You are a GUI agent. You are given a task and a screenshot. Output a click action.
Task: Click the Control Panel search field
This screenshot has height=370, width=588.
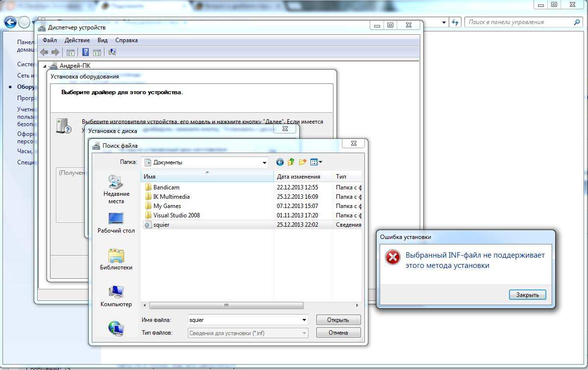point(519,22)
